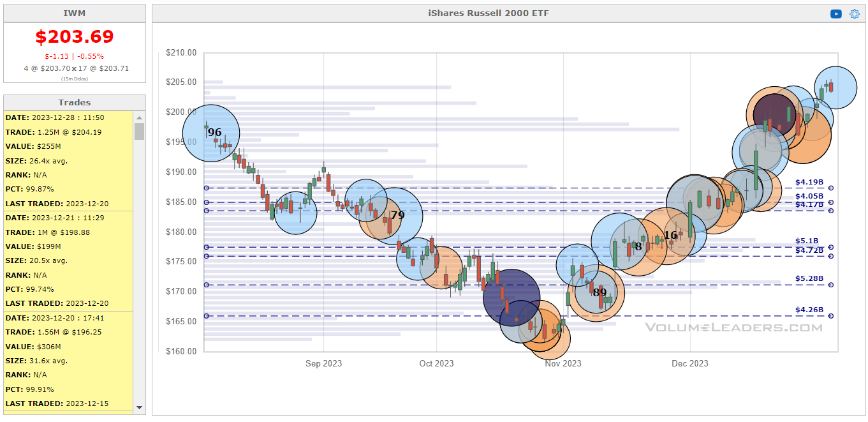Click the Oct 2023 axis label
The image size is (868, 422).
[436, 363]
